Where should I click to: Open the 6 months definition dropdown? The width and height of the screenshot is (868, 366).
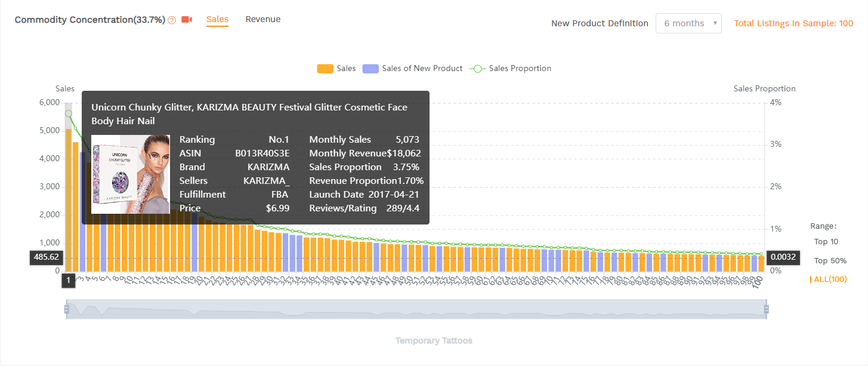coord(688,23)
